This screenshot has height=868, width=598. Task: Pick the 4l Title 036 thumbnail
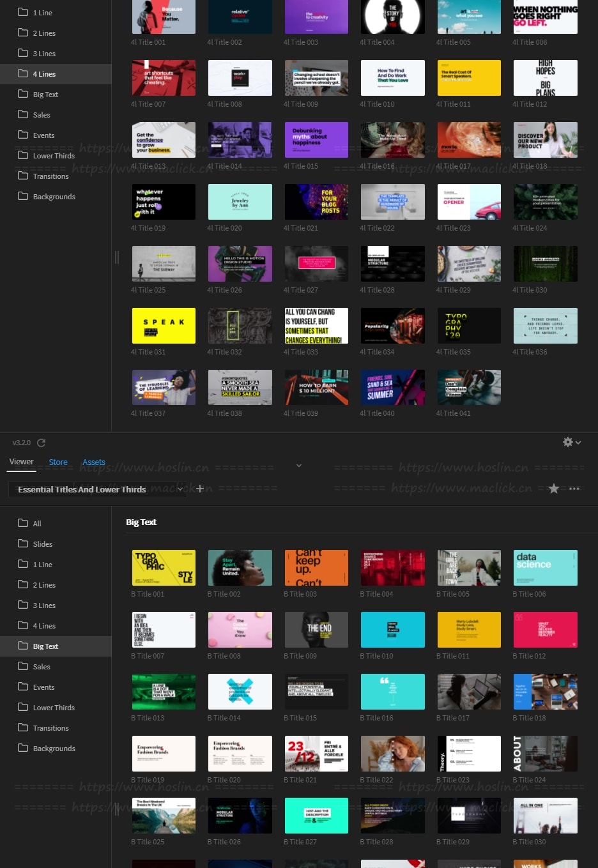pos(546,326)
